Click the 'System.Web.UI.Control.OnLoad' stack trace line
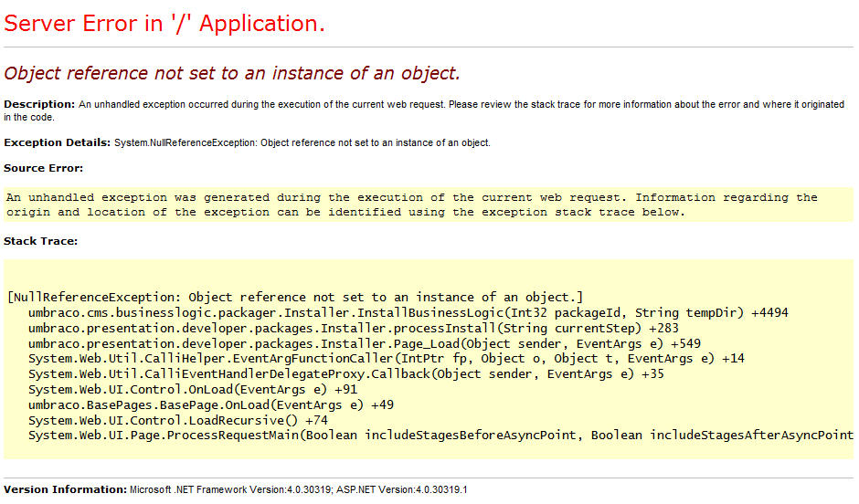This screenshot has width=859, height=504. (192, 390)
